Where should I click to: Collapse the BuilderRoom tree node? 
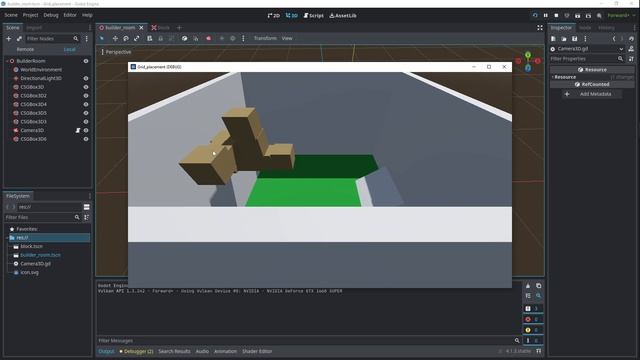click(x=7, y=61)
